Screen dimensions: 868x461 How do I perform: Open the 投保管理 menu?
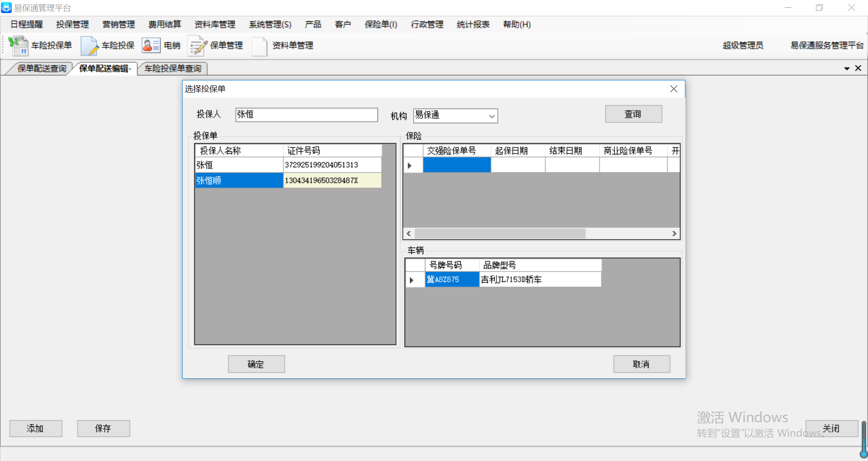(72, 24)
